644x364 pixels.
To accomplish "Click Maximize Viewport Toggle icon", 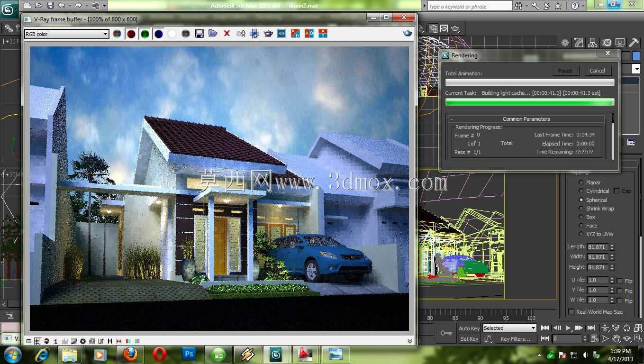I will tap(638, 339).
